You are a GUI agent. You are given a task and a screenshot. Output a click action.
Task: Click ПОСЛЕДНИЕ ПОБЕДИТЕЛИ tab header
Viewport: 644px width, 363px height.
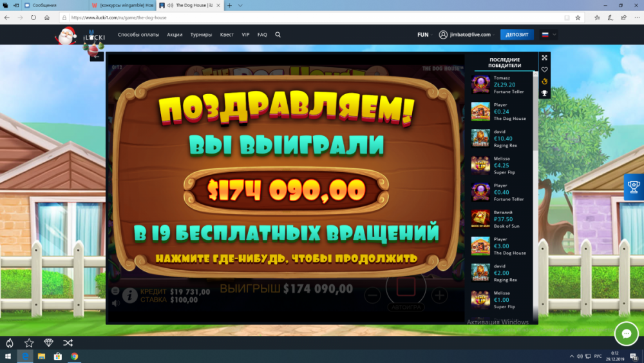(505, 63)
